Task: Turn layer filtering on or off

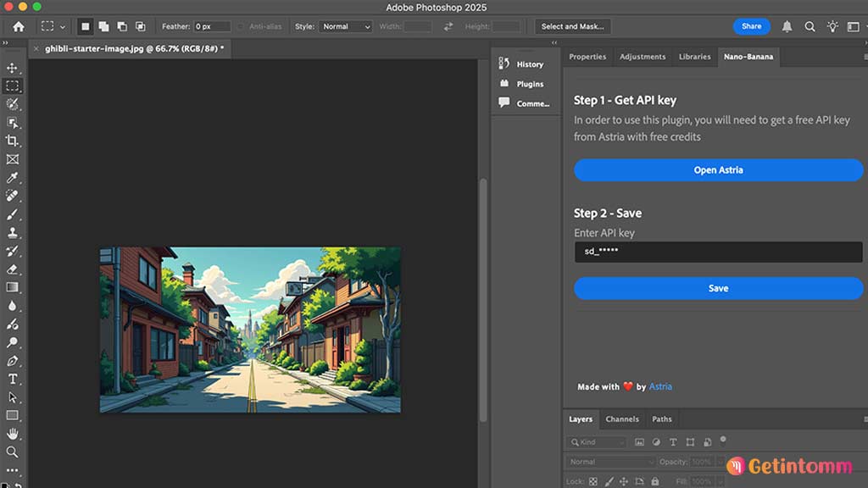Action: coord(723,441)
